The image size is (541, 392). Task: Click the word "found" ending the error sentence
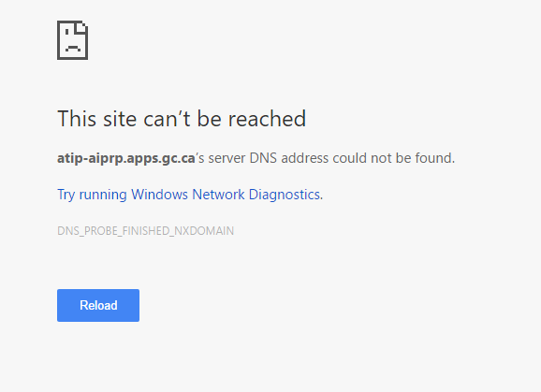[x=433, y=158]
